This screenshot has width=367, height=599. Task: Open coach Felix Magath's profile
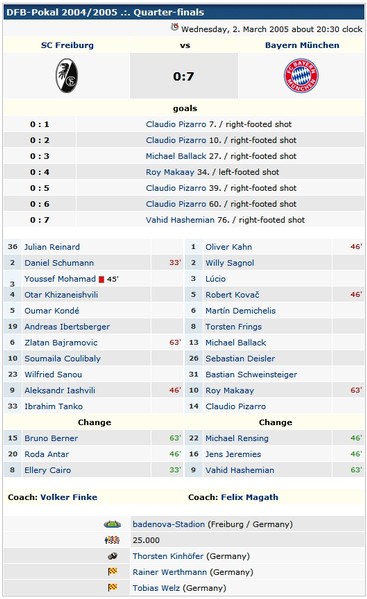249,497
